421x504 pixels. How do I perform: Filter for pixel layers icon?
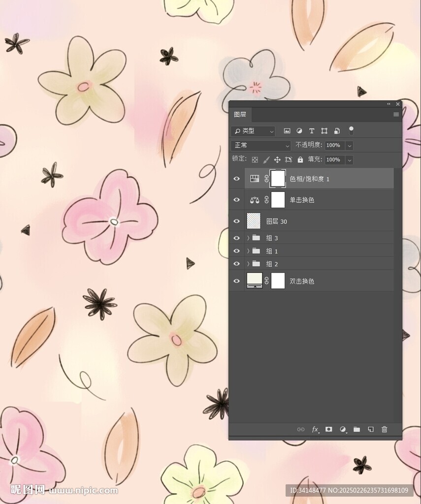287,131
